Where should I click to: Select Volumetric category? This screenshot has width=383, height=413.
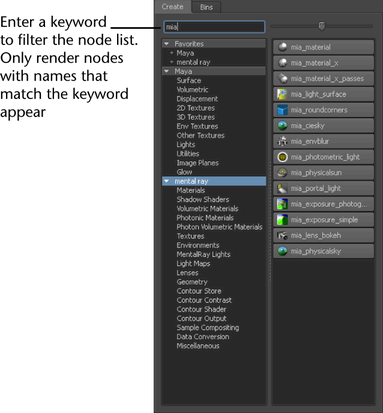pyautogui.click(x=192, y=90)
